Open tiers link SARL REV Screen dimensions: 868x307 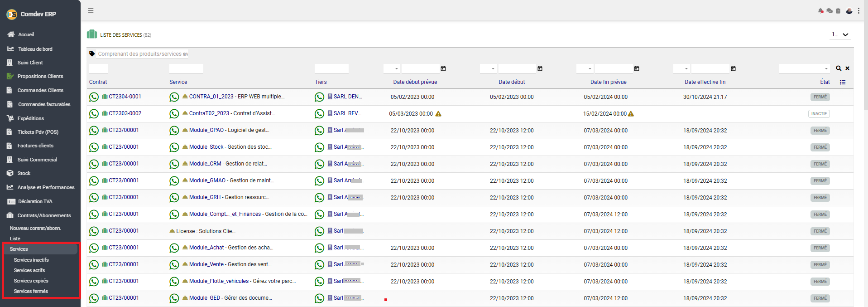click(347, 113)
